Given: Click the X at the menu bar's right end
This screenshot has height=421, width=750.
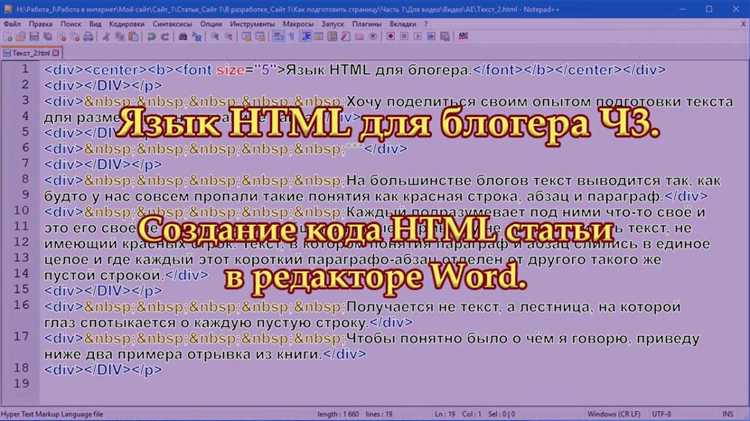Looking at the screenshot, I should [743, 23].
